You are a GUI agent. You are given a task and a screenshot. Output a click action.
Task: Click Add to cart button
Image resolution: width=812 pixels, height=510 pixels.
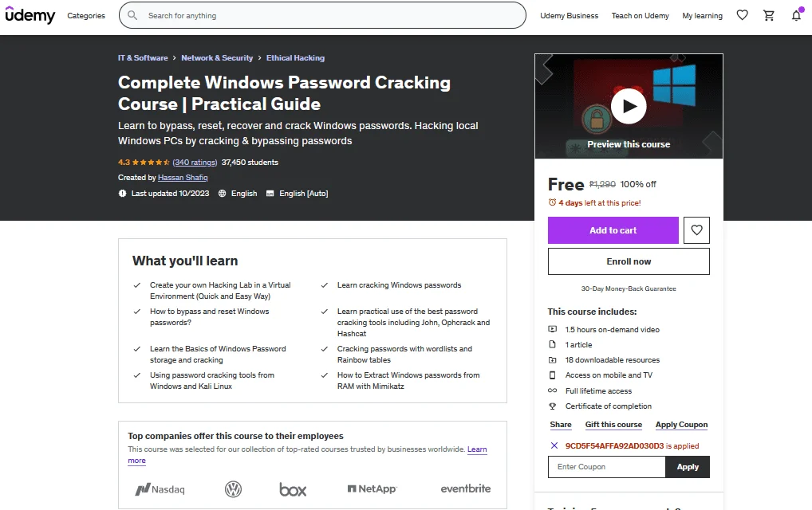[613, 230]
